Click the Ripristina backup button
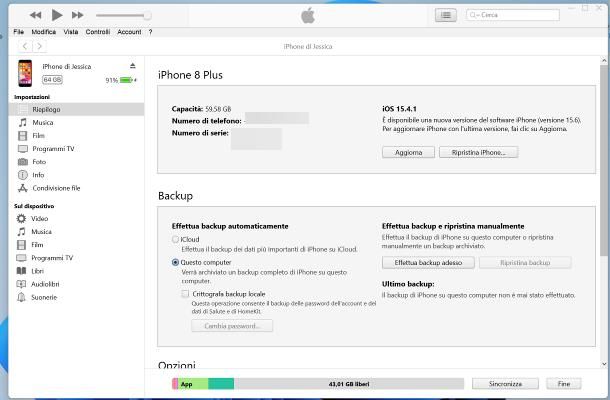Viewport: 610px width, 400px height. click(525, 263)
